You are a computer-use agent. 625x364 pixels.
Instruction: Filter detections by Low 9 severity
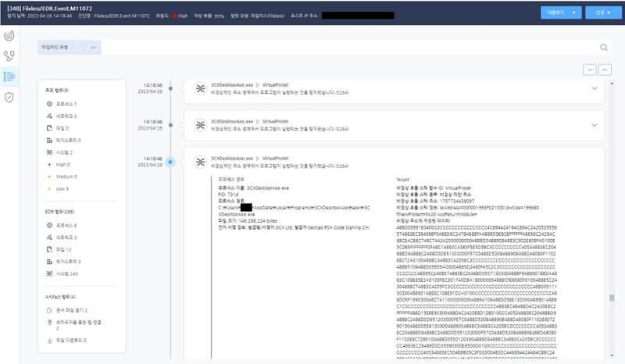tap(58, 188)
